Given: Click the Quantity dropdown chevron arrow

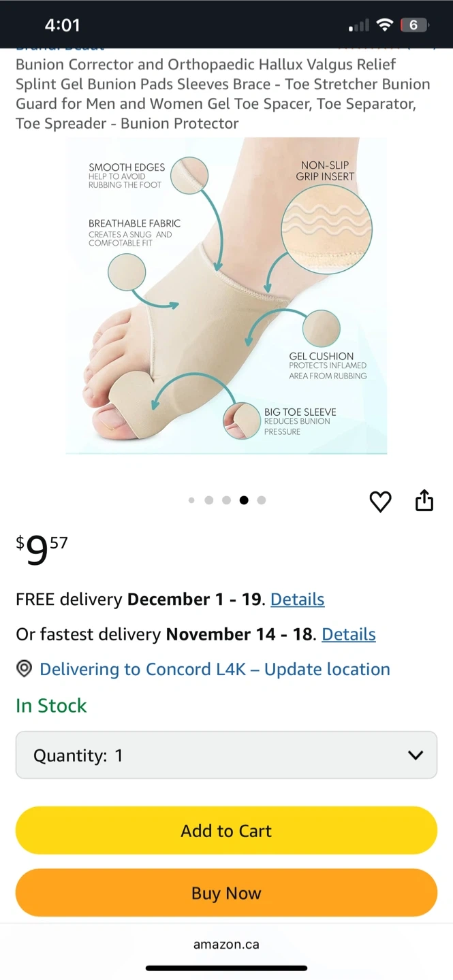Looking at the screenshot, I should (415, 755).
